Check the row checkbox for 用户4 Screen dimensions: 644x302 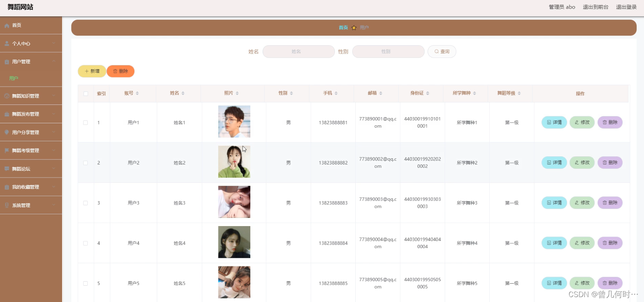click(x=85, y=243)
